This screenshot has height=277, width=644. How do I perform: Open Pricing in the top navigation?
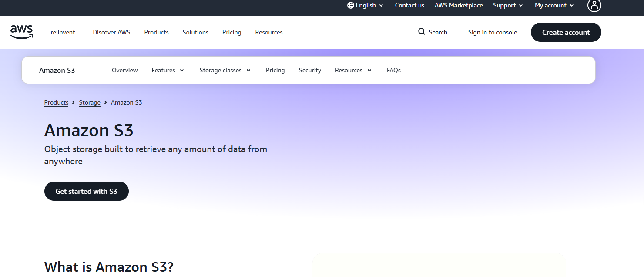[x=232, y=32]
